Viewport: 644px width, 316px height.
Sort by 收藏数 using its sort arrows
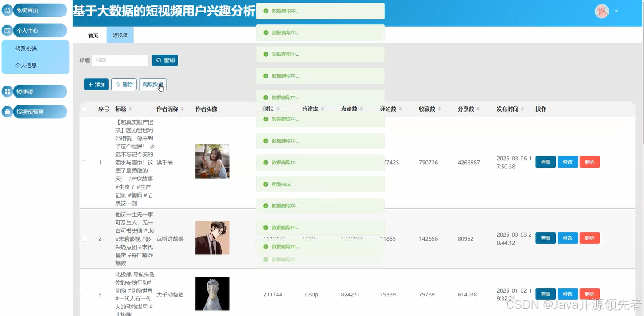click(439, 109)
